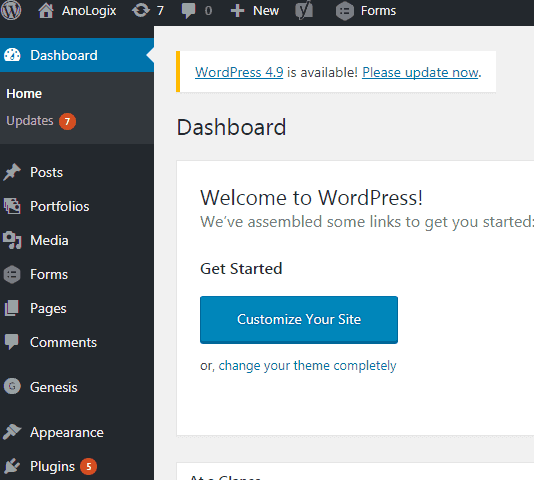Open the Pages menu label
The height and width of the screenshot is (480, 534).
point(48,309)
